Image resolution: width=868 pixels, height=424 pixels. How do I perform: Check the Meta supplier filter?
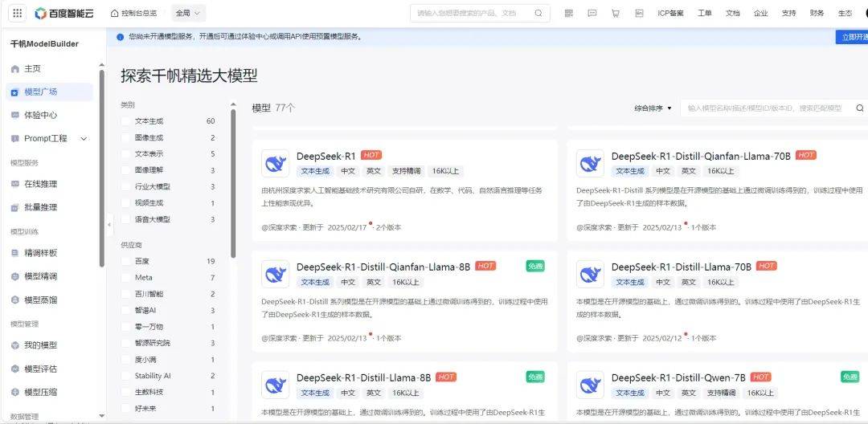pos(125,278)
